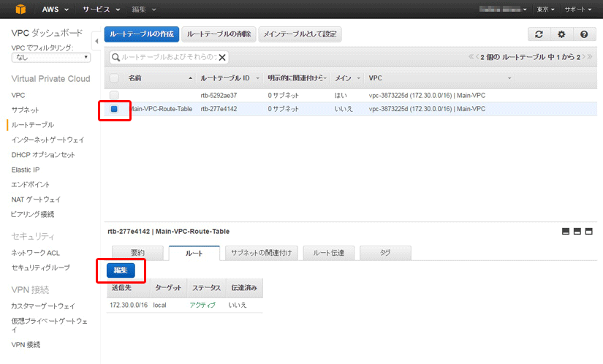603x364 pixels.
Task: Open the VPC filter dropdown showing なし
Action: (x=50, y=57)
